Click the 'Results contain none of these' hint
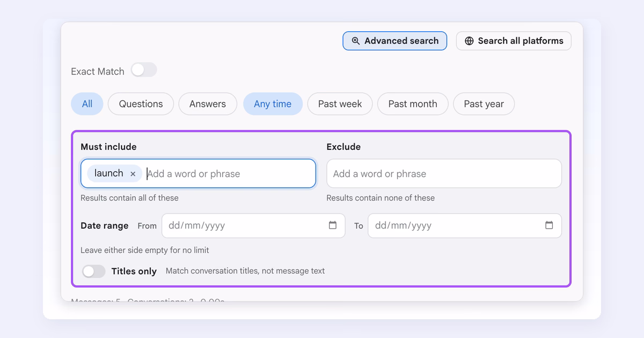 click(x=380, y=198)
